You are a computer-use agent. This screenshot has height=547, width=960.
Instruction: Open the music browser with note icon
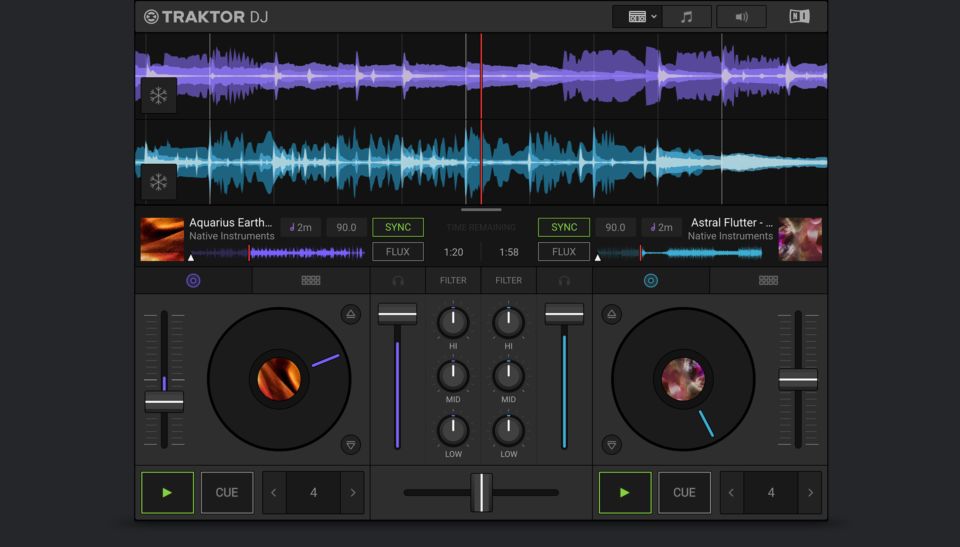tap(686, 17)
